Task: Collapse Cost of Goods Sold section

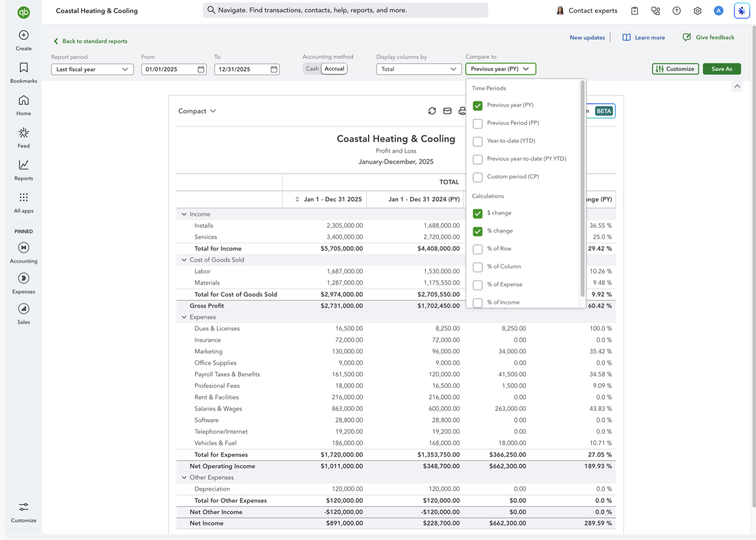Action: tap(184, 260)
